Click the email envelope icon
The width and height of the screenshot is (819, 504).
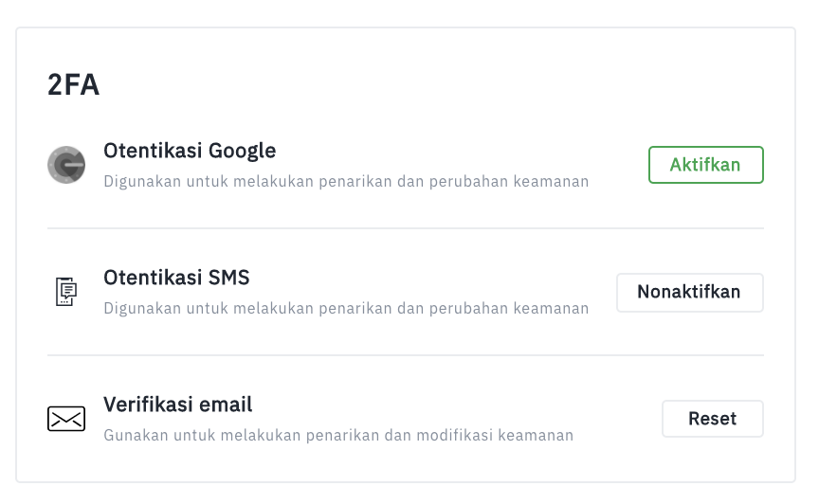[x=66, y=419]
